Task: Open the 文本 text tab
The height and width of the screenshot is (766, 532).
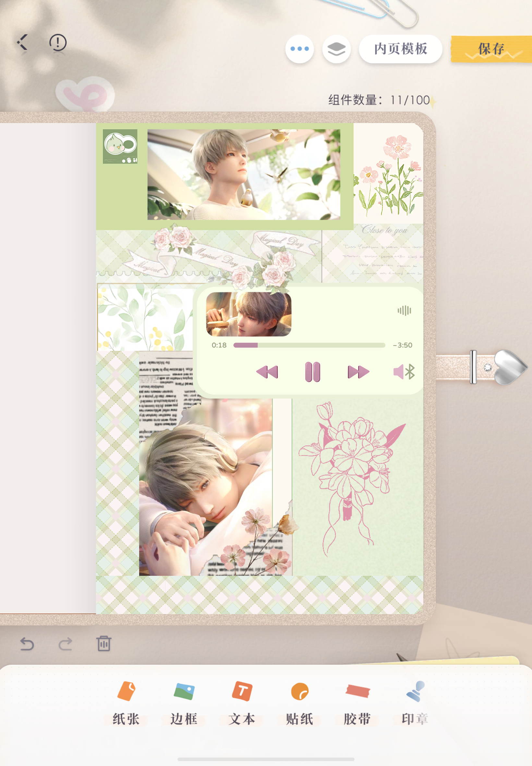Action: point(242,703)
